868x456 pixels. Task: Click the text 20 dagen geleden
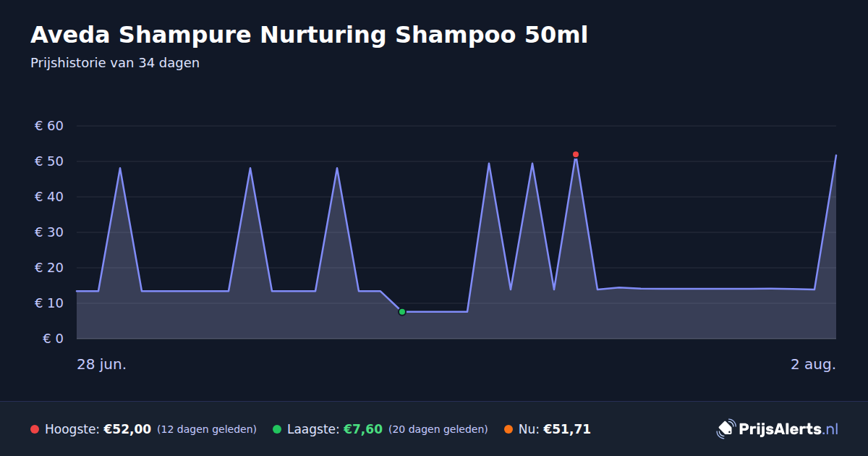coord(438,429)
